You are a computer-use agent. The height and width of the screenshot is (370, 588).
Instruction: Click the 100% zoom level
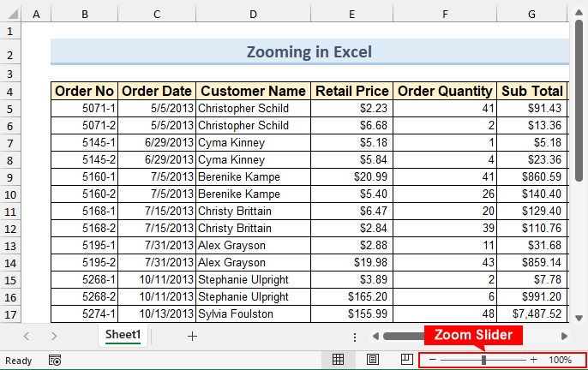point(560,361)
